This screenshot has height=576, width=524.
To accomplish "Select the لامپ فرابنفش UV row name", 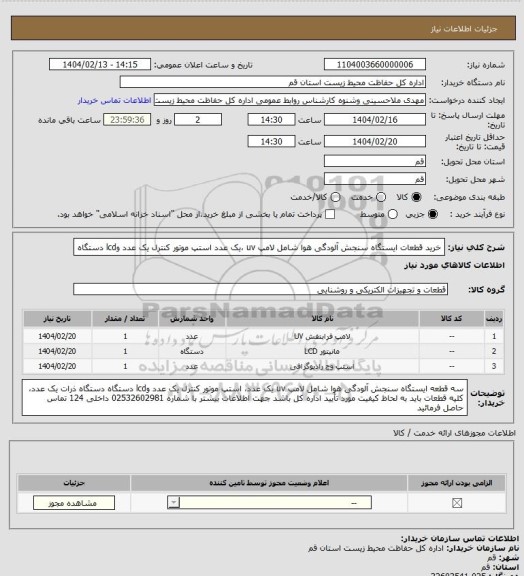I will [322, 336].
